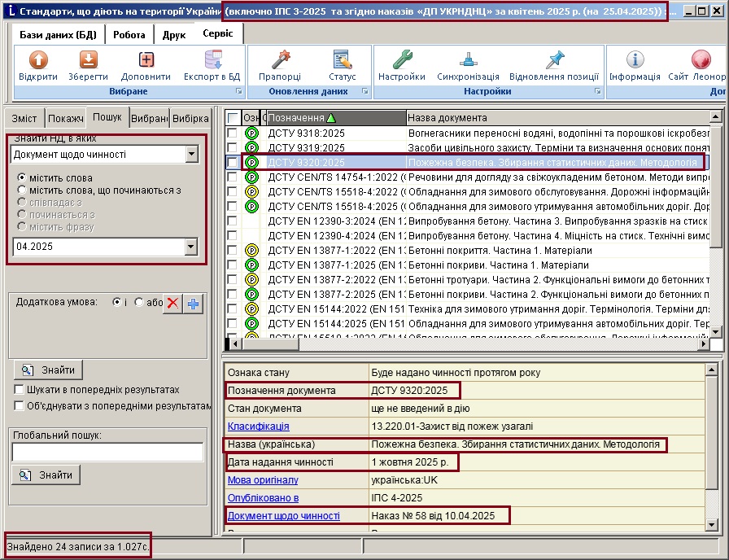Expand Оновлення даних group launcher arrow
729x560 pixels.
365,92
